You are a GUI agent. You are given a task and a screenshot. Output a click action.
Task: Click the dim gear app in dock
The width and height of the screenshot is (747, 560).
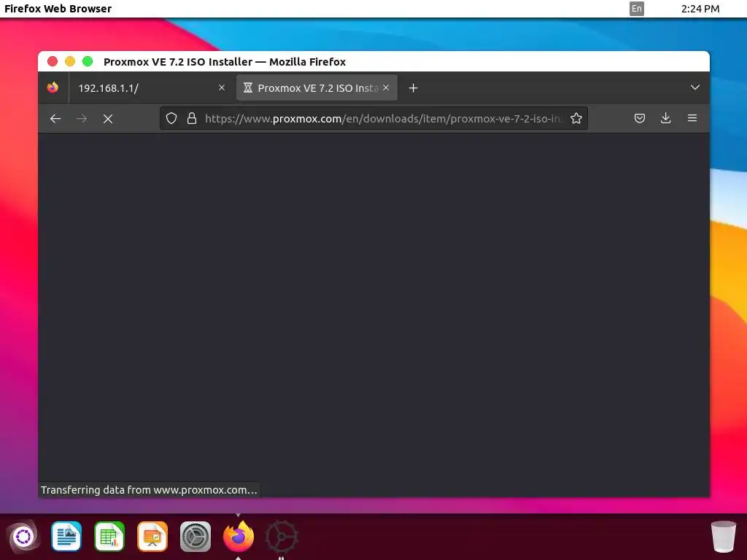click(282, 537)
